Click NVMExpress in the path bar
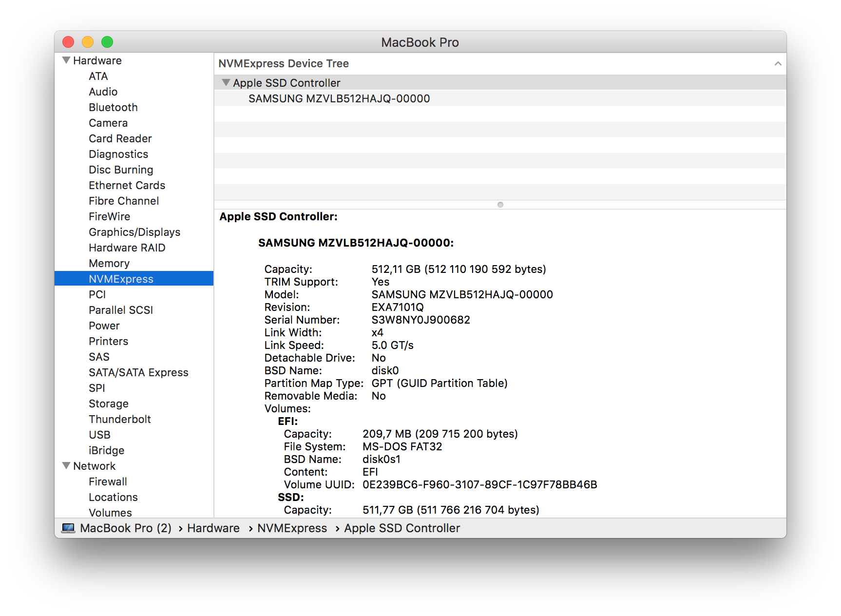This screenshot has height=616, width=841. pyautogui.click(x=292, y=528)
